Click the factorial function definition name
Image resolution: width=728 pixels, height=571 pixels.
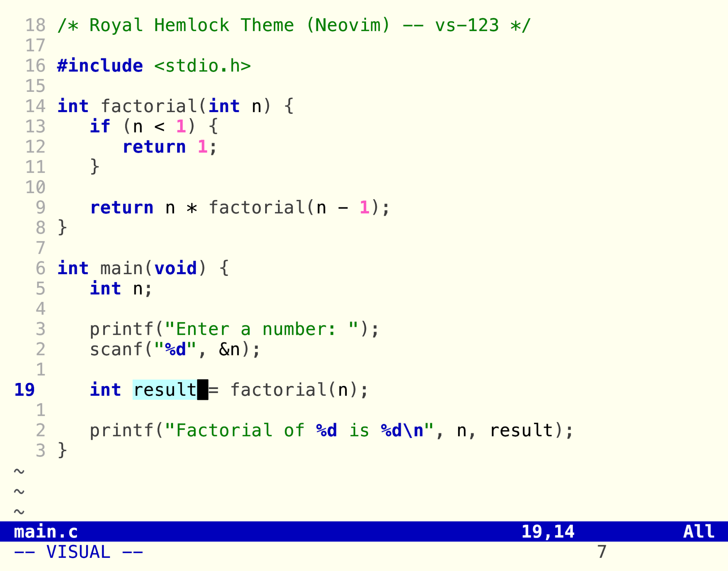click(x=148, y=106)
